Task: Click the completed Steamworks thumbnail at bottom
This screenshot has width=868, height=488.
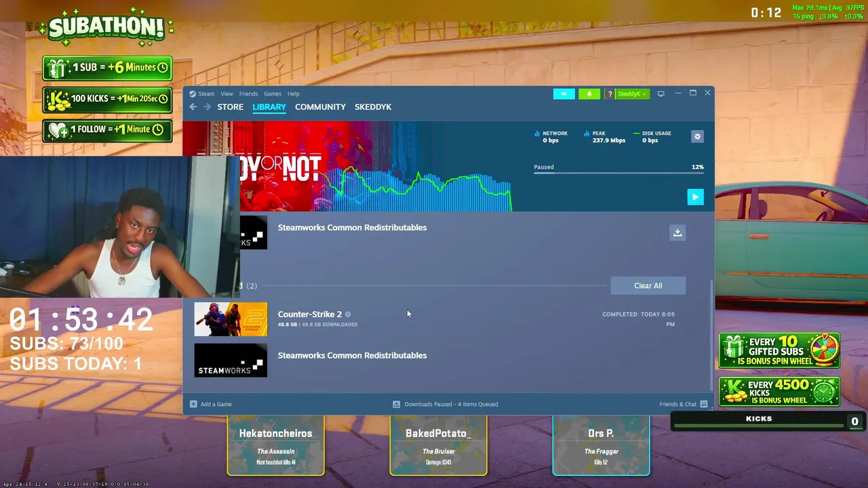Action: coord(231,360)
